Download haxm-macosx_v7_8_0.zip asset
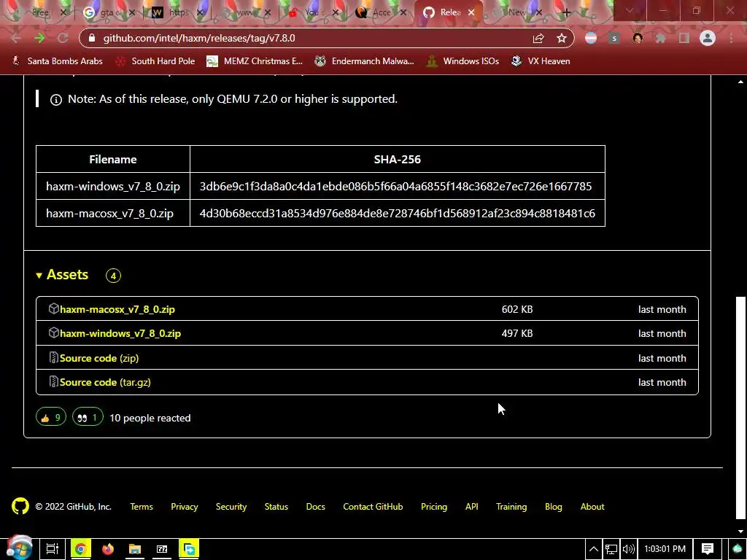747x560 pixels. 117,309
